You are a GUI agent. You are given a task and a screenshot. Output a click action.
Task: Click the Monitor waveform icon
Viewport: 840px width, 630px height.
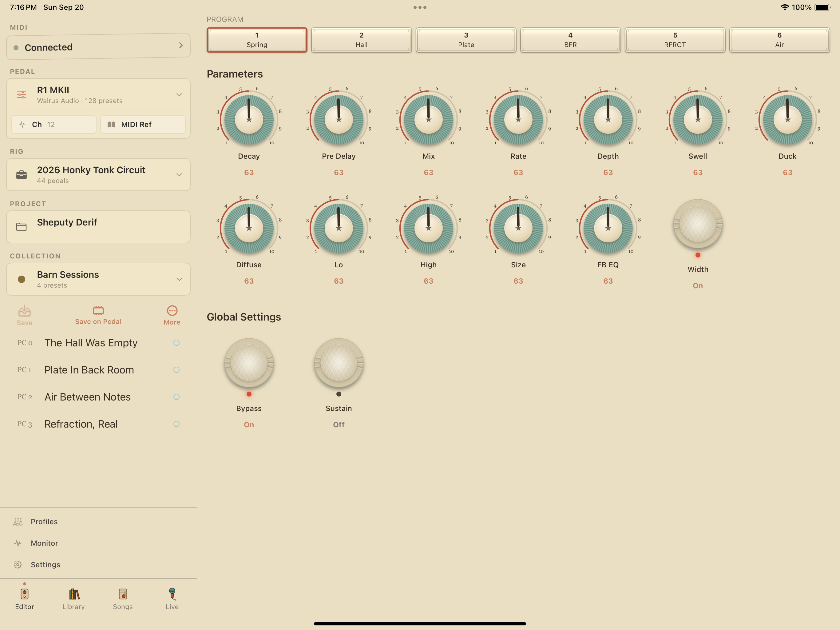point(18,543)
